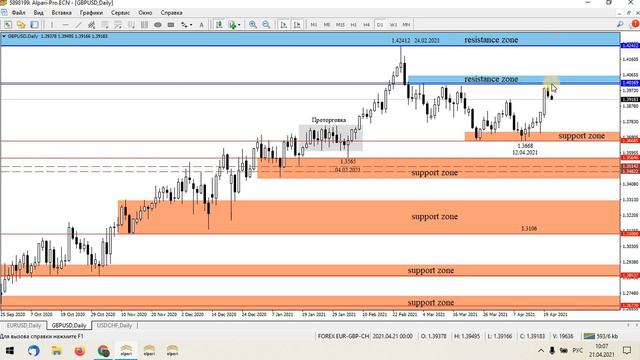The image size is (640, 360).
Task: Select the ellipse drawing tool
Action: pyautogui.click(x=158, y=25)
